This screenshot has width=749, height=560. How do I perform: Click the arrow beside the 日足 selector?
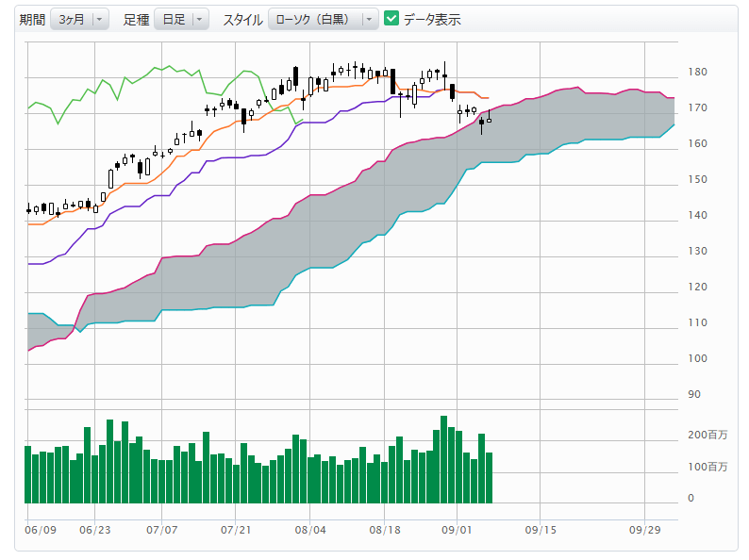(x=200, y=20)
